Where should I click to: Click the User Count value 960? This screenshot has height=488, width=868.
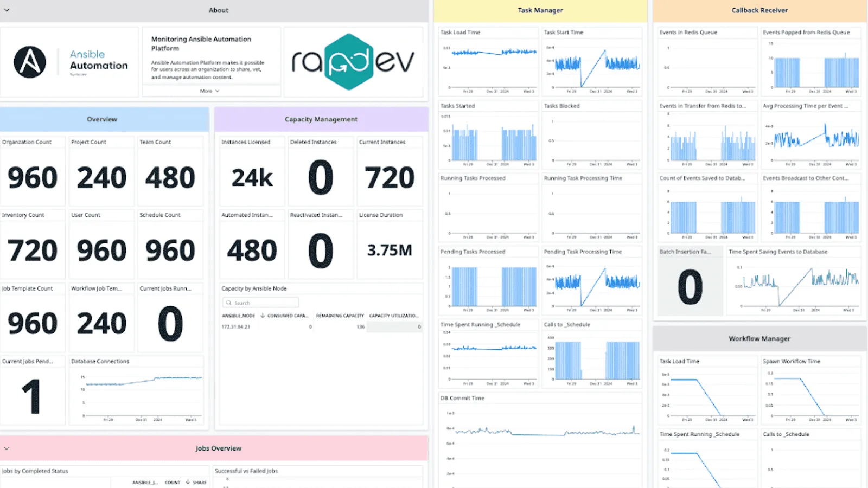(x=101, y=251)
